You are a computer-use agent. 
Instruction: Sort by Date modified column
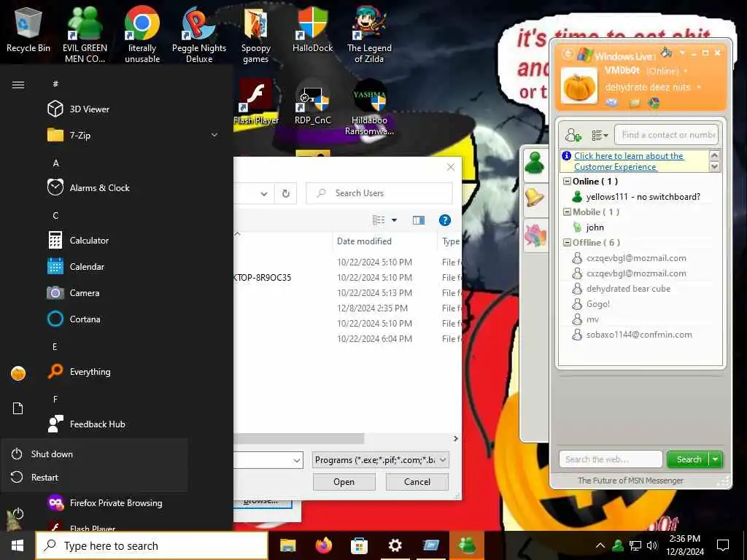(x=384, y=241)
